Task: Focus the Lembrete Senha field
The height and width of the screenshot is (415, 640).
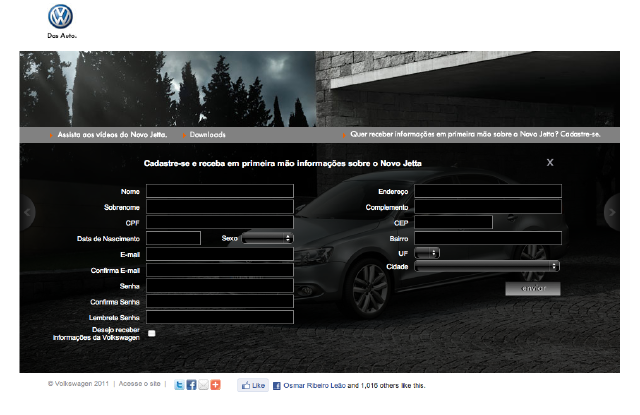Action: (220, 317)
